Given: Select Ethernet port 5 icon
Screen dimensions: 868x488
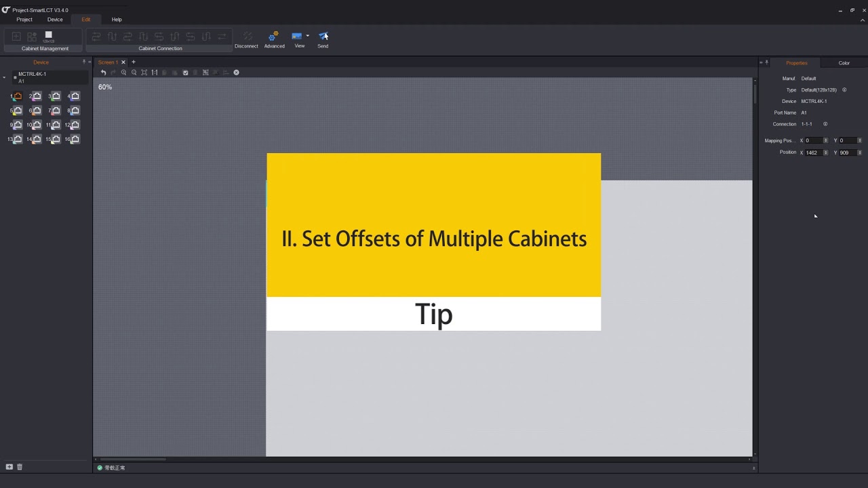Looking at the screenshot, I should coord(18,110).
